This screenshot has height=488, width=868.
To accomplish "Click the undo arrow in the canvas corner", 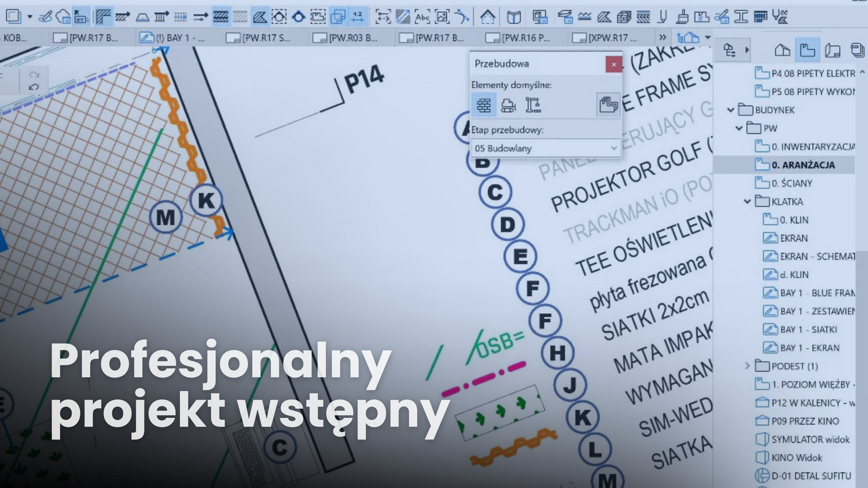I will pyautogui.click(x=34, y=87).
